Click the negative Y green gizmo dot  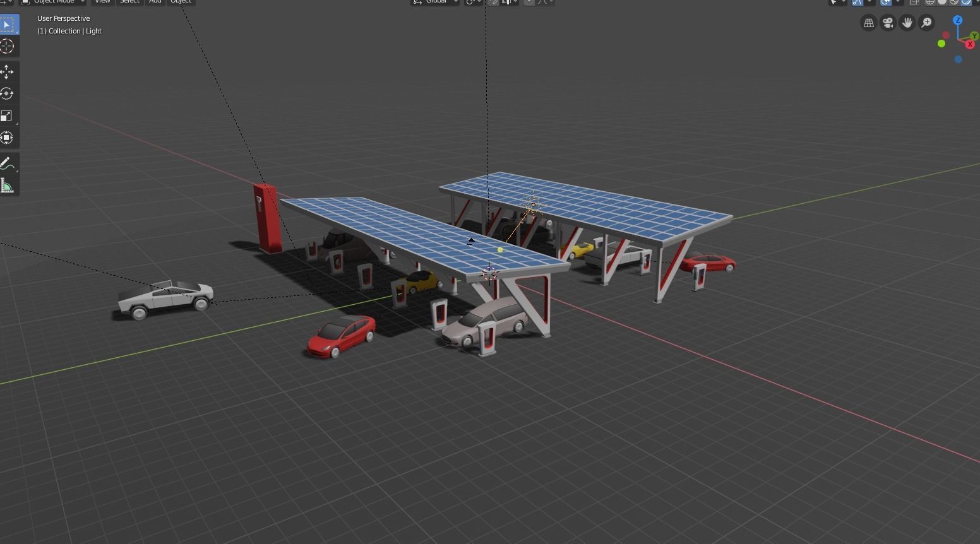(941, 44)
